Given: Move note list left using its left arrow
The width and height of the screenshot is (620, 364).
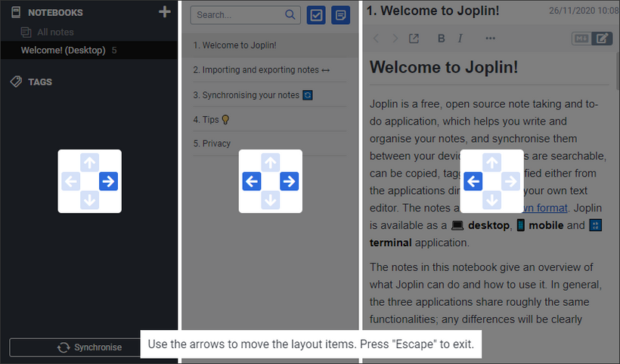Looking at the screenshot, I should 252,181.
